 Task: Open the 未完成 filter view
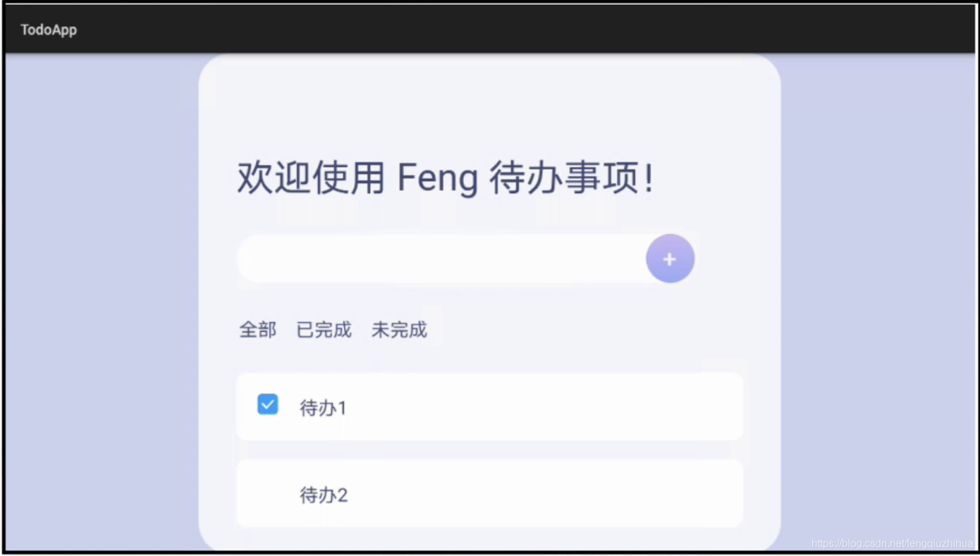398,329
